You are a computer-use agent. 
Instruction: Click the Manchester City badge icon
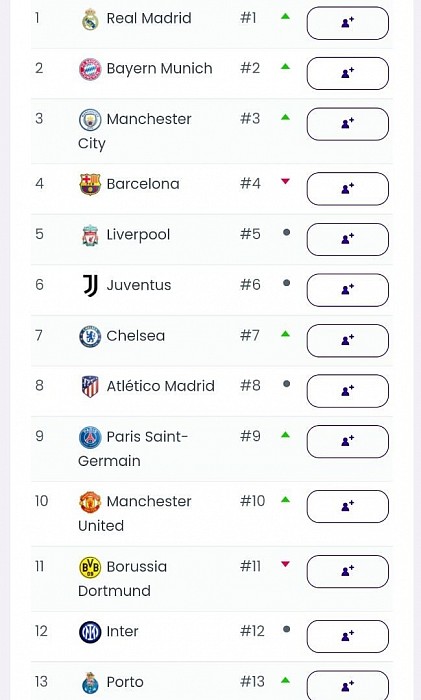click(x=90, y=120)
